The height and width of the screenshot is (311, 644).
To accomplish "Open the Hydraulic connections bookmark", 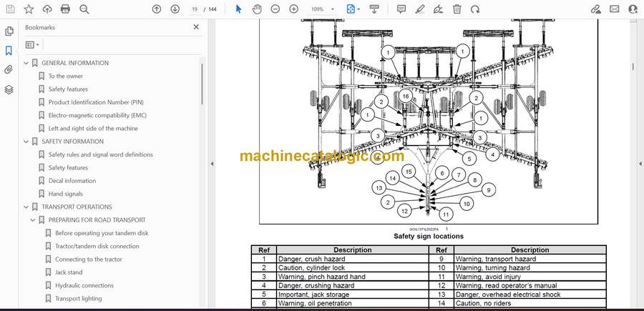I will click(84, 285).
